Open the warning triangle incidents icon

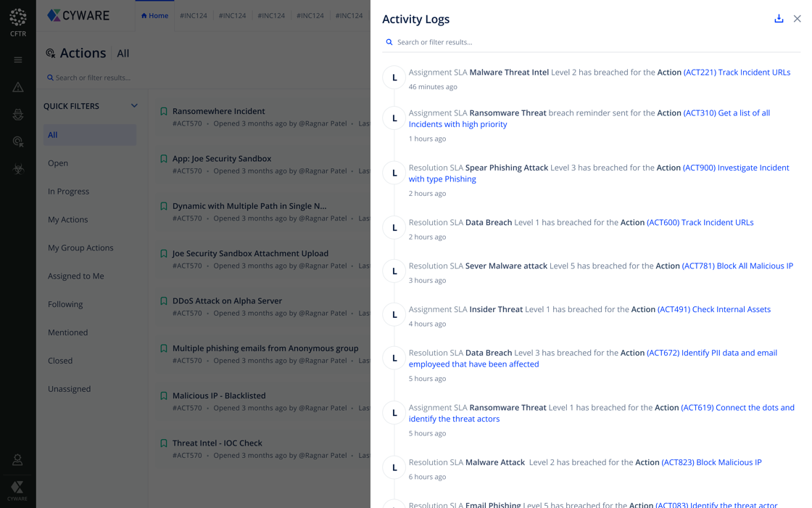(18, 87)
